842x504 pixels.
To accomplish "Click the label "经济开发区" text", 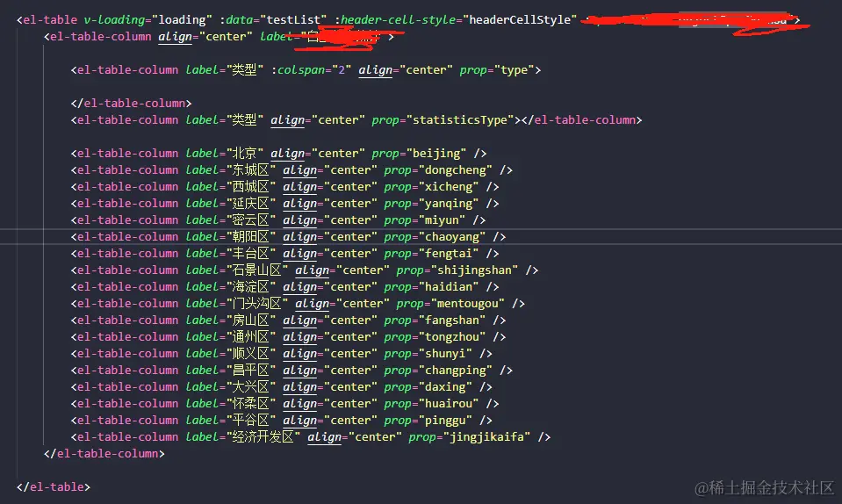I will tap(263, 436).
